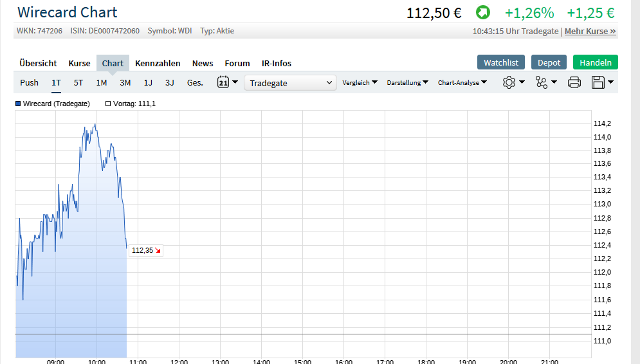640x364 pixels.
Task: Click the Depot button
Action: (x=549, y=62)
